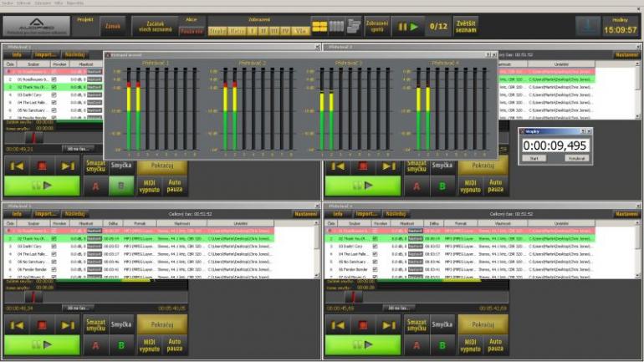Click the vertical scrollbar of Player 3 list
The height and width of the screenshot is (362, 644).
(317, 249)
